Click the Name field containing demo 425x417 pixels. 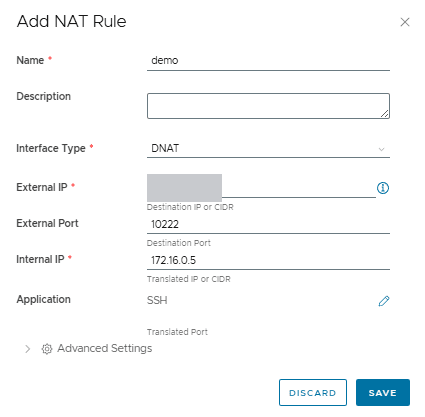click(268, 61)
